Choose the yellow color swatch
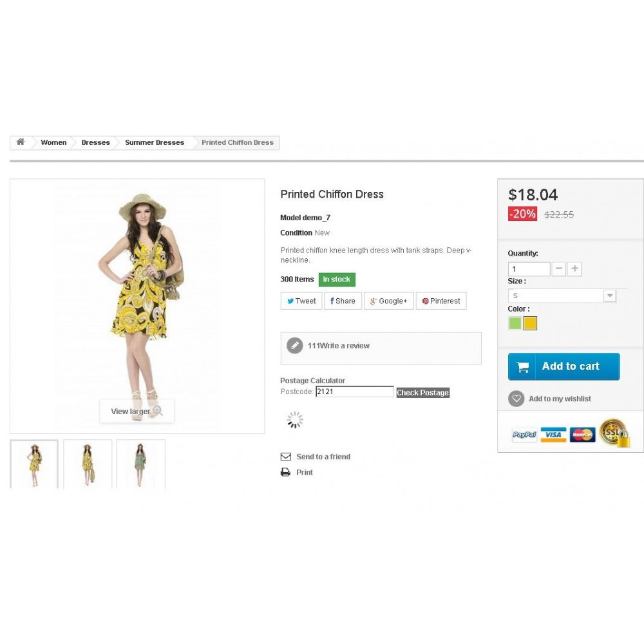 click(x=530, y=323)
